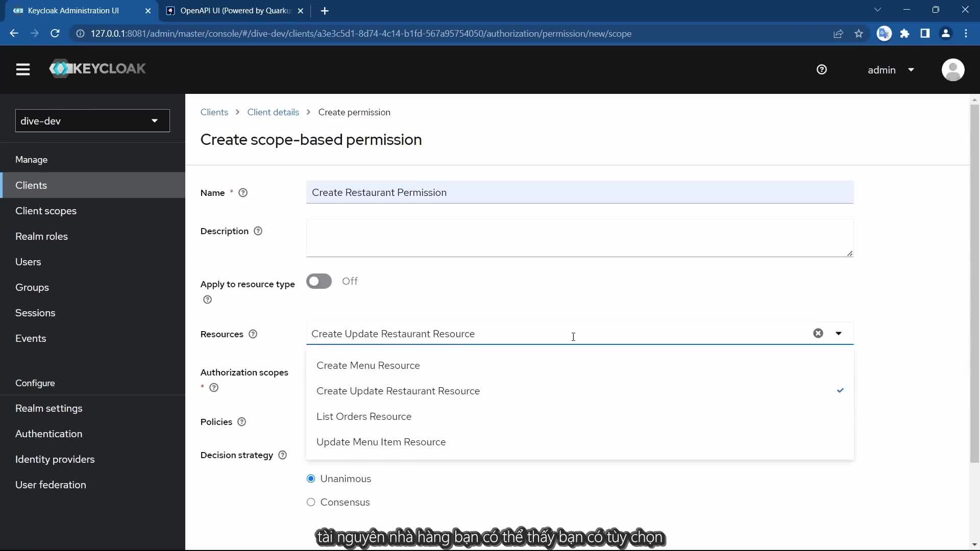
Task: Click the help icon in header
Action: point(822,69)
